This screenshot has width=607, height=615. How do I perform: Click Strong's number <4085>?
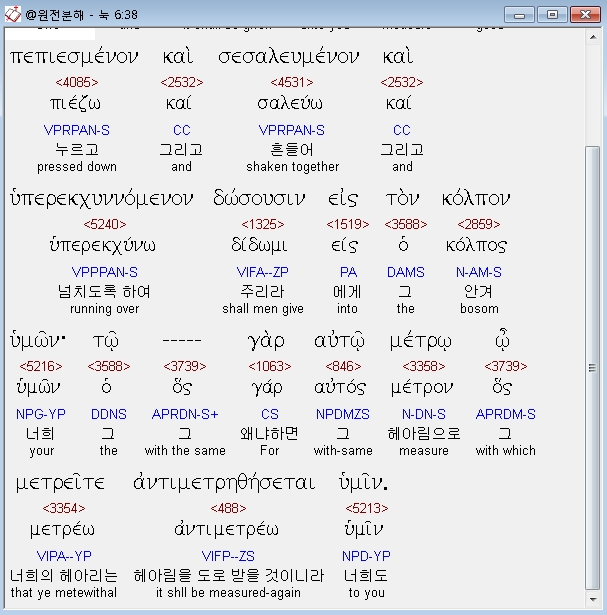coord(76,82)
